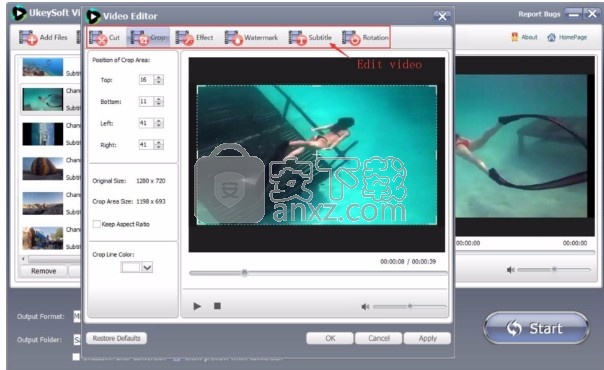Play the video in the editor preview
This screenshot has height=370, width=604.
tap(197, 306)
